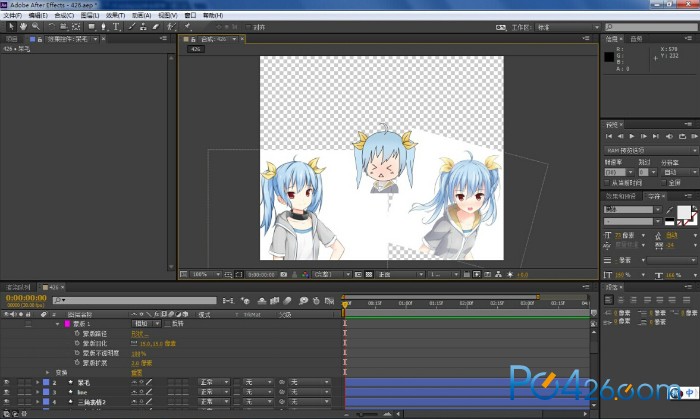This screenshot has width=700, height=419.
Task: Take snapshot with camera icon in viewer
Action: click(x=283, y=274)
